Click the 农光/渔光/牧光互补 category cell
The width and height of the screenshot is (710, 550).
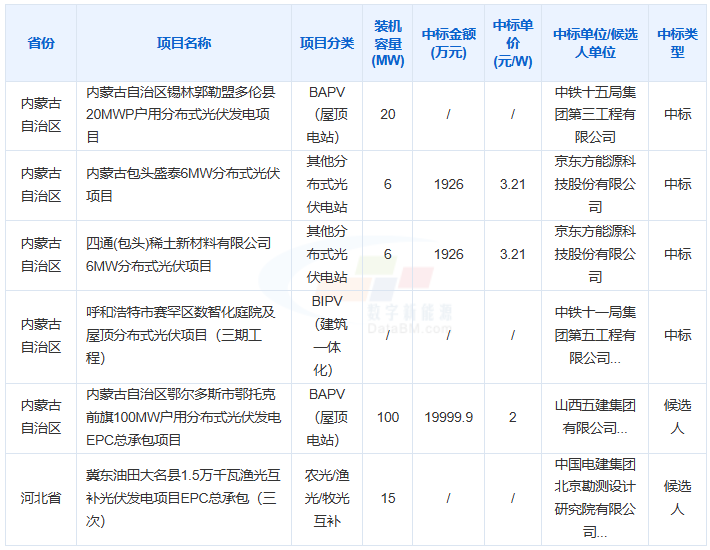pos(327,498)
